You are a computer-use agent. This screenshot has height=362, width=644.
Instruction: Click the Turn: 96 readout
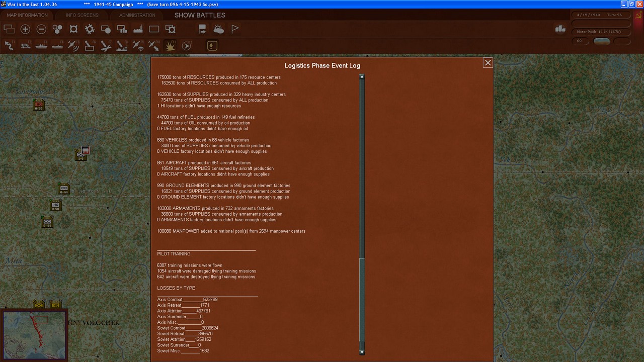[x=614, y=15]
